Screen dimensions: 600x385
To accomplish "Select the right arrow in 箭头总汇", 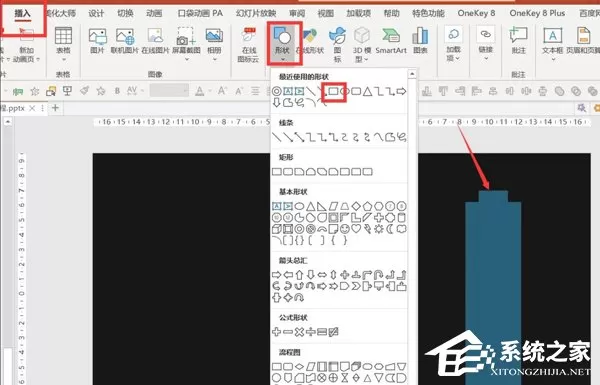I will coord(276,275).
